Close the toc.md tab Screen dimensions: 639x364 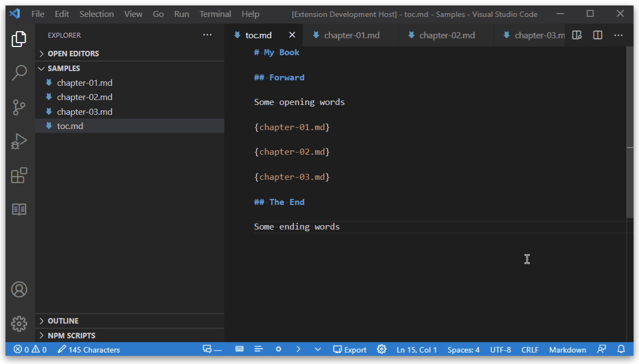coord(292,35)
